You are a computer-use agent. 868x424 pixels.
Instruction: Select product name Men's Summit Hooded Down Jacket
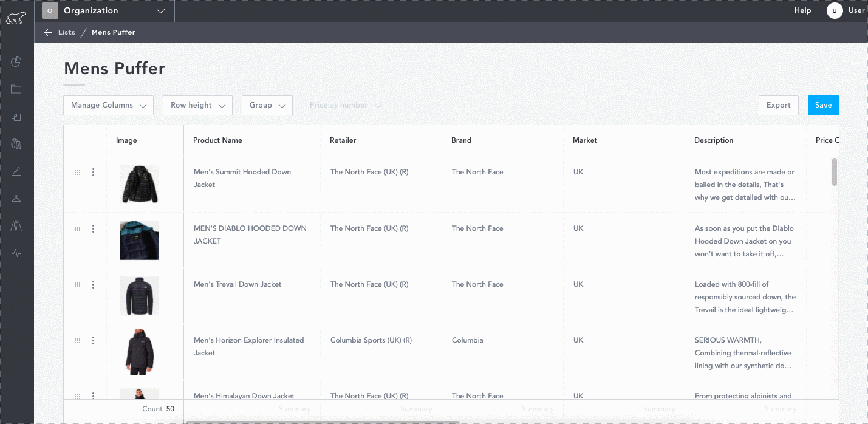pyautogui.click(x=242, y=179)
